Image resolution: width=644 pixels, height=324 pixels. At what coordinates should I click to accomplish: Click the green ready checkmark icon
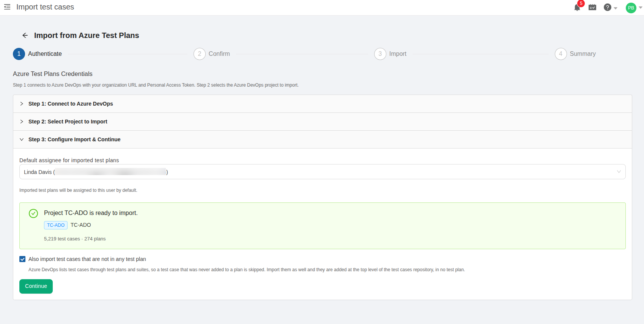click(x=33, y=213)
